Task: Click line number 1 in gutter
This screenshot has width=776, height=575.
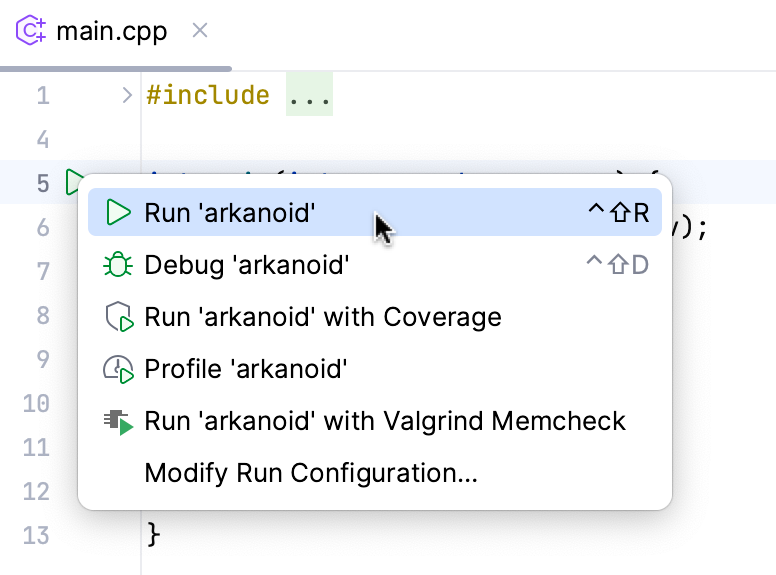Action: tap(42, 96)
